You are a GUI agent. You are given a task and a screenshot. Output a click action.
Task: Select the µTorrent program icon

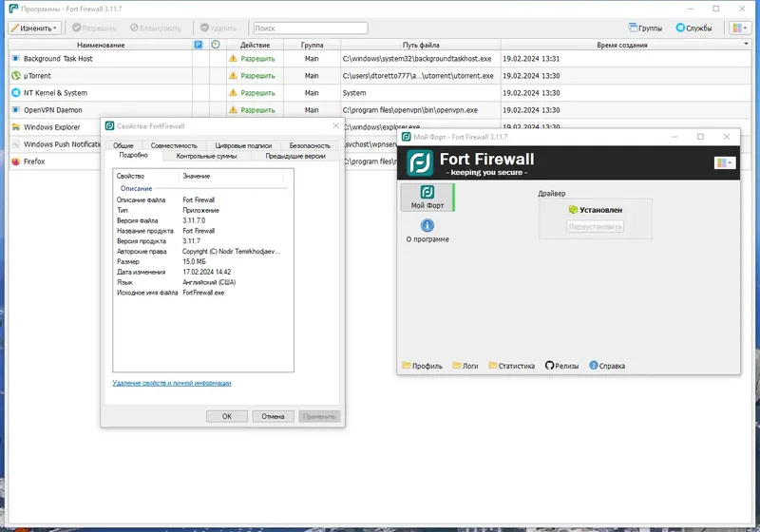[x=16, y=76]
